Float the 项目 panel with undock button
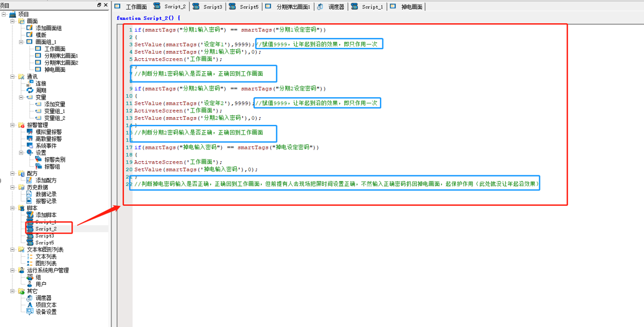Viewport: 644px width, 327px height. pos(99,5)
